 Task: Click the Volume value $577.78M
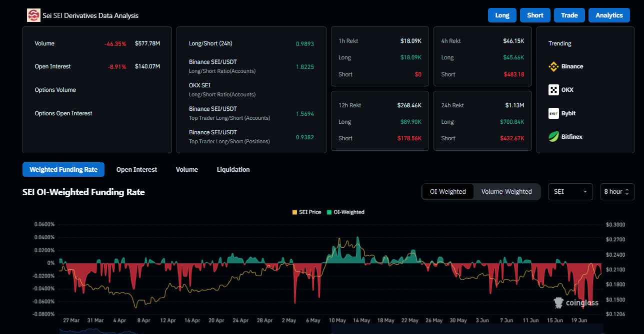click(147, 43)
